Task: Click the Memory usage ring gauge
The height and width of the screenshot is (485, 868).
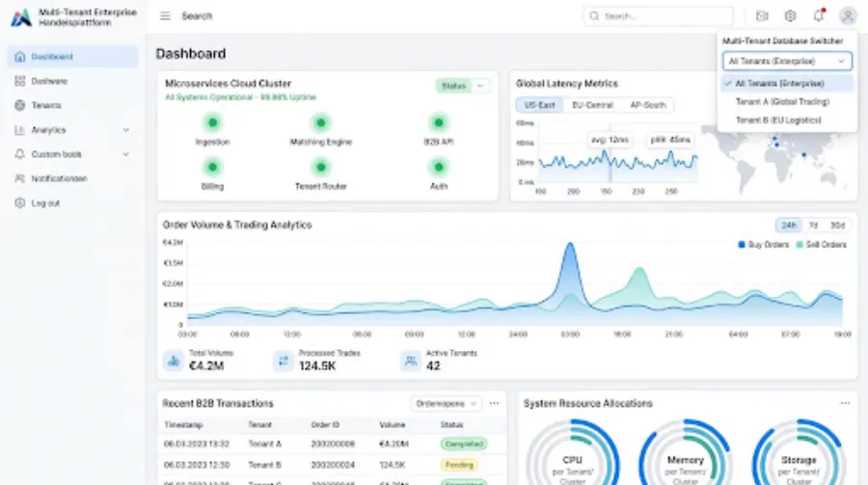Action: [x=686, y=454]
